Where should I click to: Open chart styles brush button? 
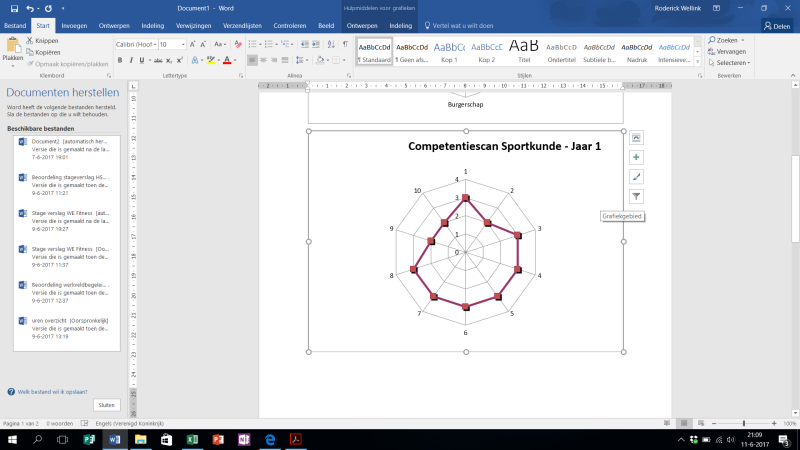coord(636,177)
